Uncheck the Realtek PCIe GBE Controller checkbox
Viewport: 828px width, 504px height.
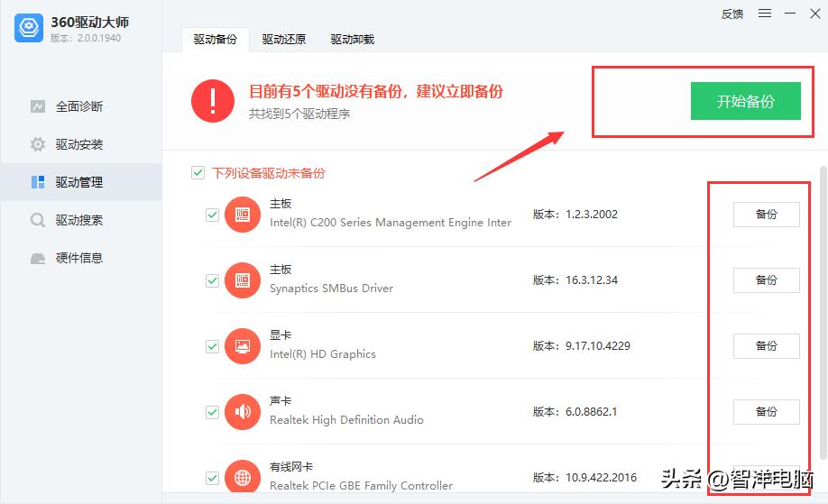[212, 478]
